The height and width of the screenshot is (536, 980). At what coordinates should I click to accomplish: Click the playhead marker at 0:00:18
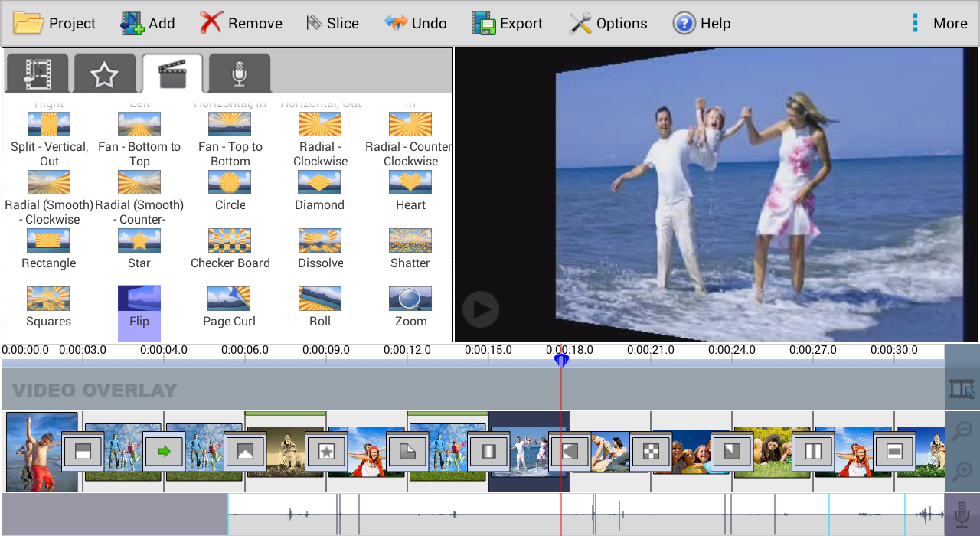coord(562,359)
